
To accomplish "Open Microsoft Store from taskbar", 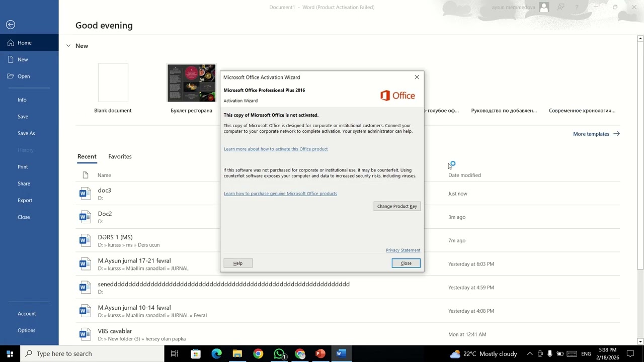I will [x=196, y=354].
